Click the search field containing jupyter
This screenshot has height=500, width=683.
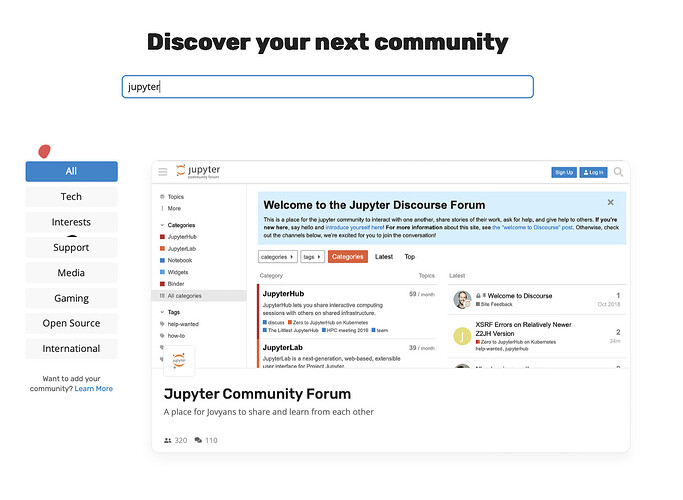coord(328,87)
